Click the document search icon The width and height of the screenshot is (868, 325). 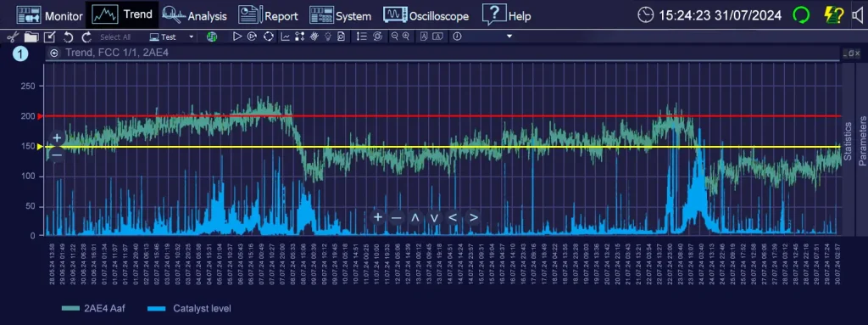(341, 36)
